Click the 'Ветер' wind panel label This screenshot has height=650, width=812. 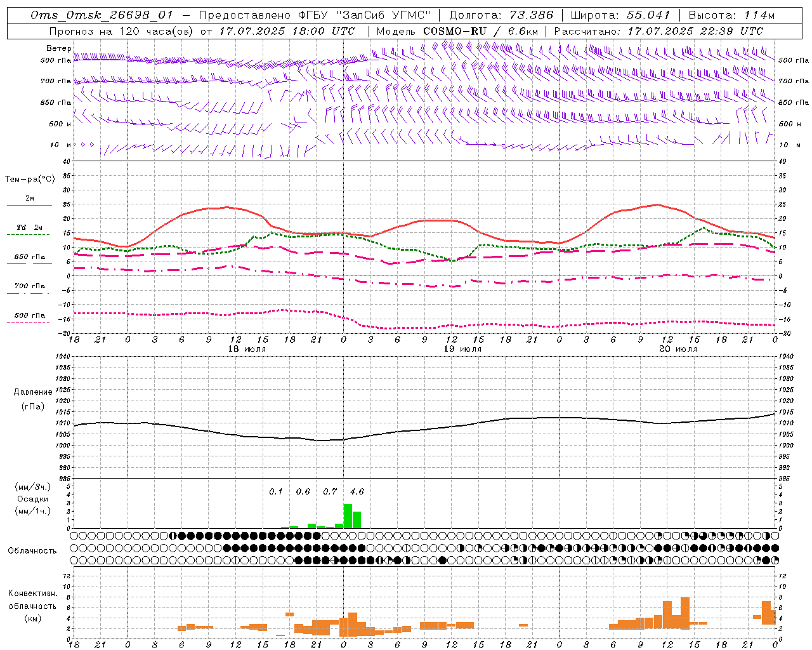coord(59,48)
